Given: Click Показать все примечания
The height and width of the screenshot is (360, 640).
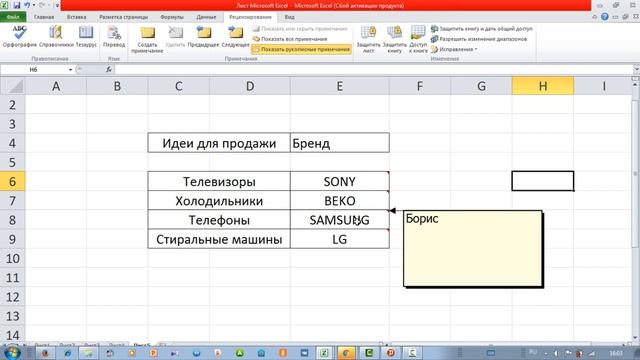Looking at the screenshot, I should (290, 39).
